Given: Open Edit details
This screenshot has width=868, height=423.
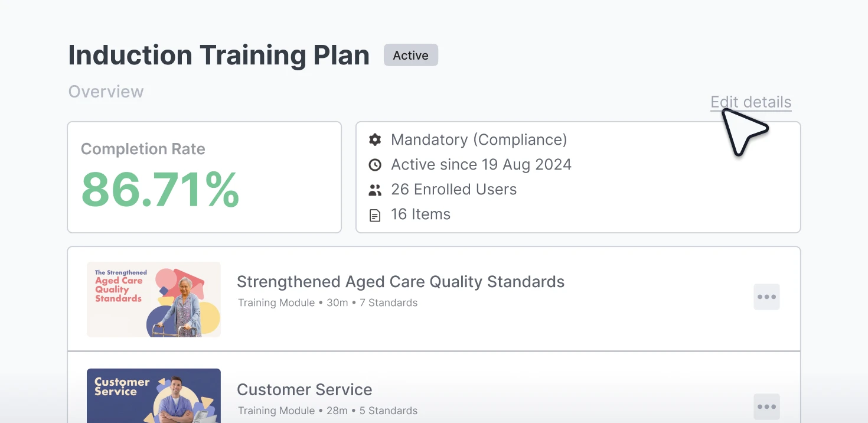Looking at the screenshot, I should [750, 102].
